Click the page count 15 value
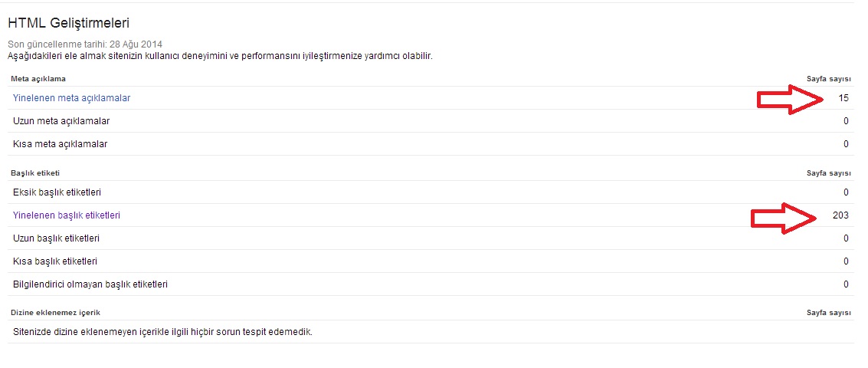The width and height of the screenshot is (868, 368). (x=843, y=98)
